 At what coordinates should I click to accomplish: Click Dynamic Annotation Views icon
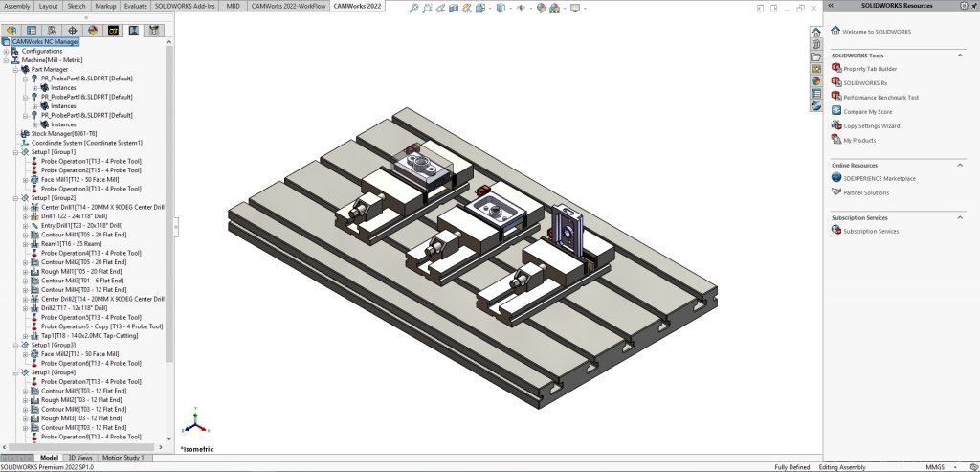tap(466, 8)
